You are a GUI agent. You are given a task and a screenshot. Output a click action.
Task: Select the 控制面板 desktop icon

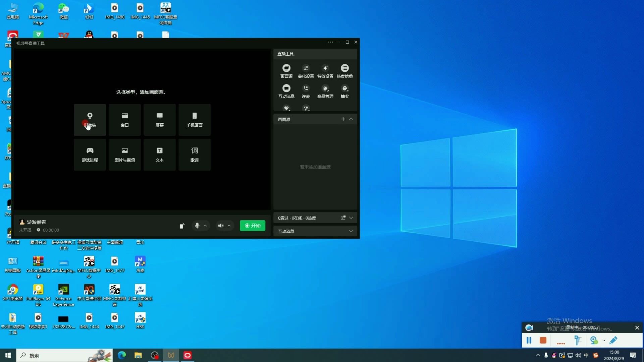(13, 264)
